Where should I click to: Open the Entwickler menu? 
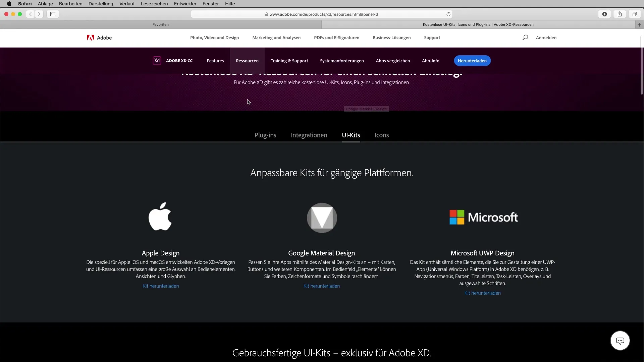pos(185,4)
